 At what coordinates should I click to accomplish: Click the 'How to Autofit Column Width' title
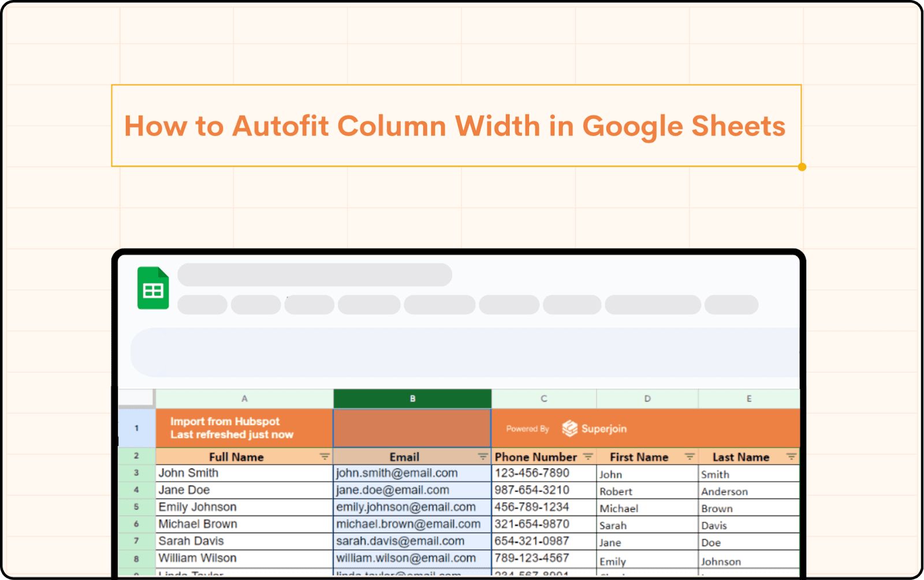(455, 126)
